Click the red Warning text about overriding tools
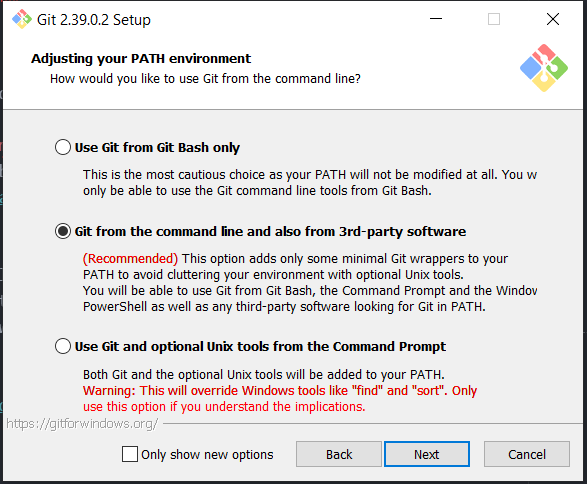Image resolution: width=587 pixels, height=484 pixels. (280, 399)
